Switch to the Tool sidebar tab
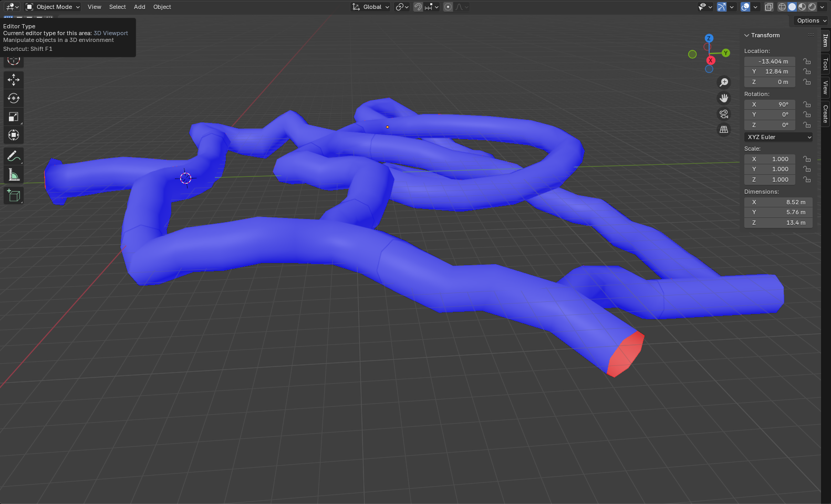Viewport: 831px width, 504px height. pos(826,64)
